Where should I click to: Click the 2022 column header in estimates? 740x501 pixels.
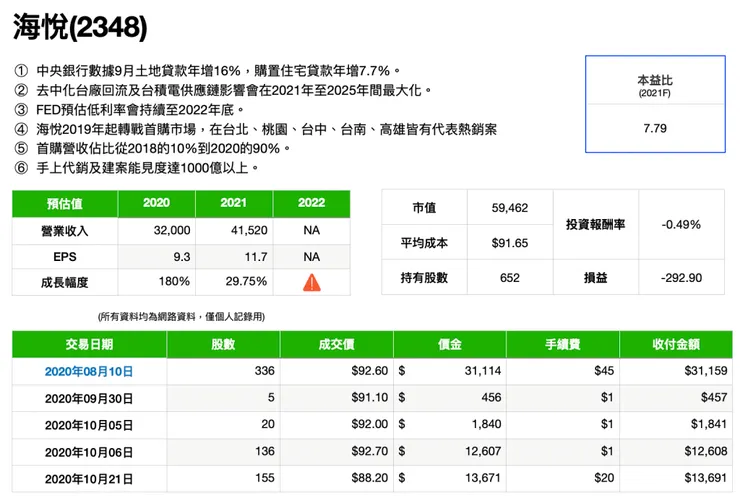pos(311,203)
